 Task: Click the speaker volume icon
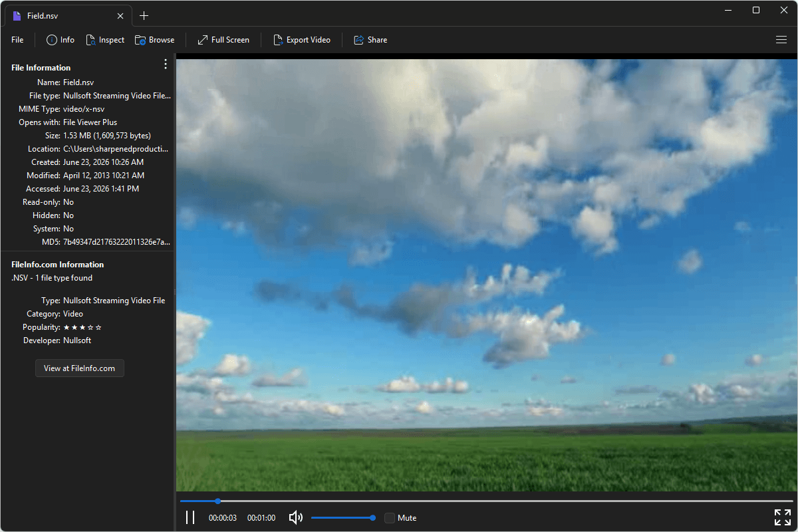296,517
